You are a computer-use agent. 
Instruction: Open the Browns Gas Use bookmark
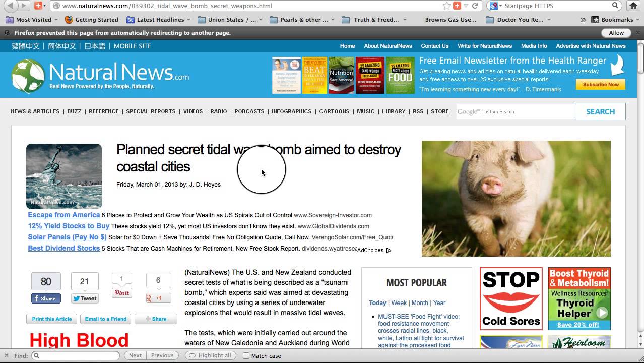coord(450,20)
